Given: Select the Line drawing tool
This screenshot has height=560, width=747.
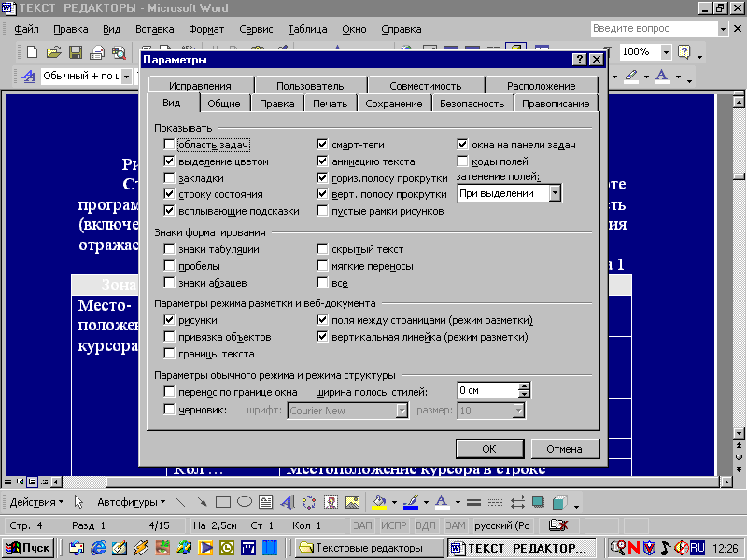Looking at the screenshot, I should [179, 502].
